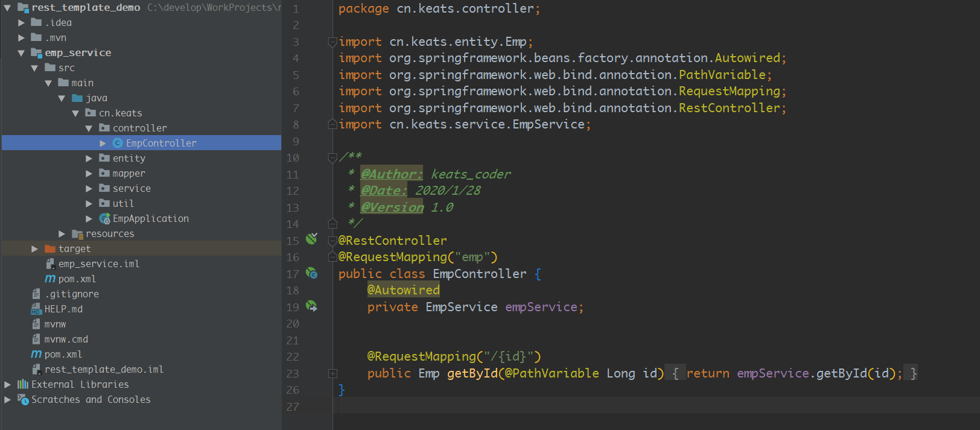Image resolution: width=980 pixels, height=430 pixels.
Task: Click the autowired dependency gutter icon on line 19
Action: pos(311,306)
